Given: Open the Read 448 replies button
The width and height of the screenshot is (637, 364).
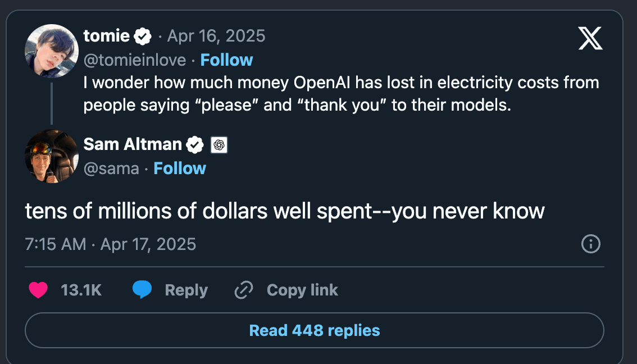Looking at the screenshot, I should (315, 330).
